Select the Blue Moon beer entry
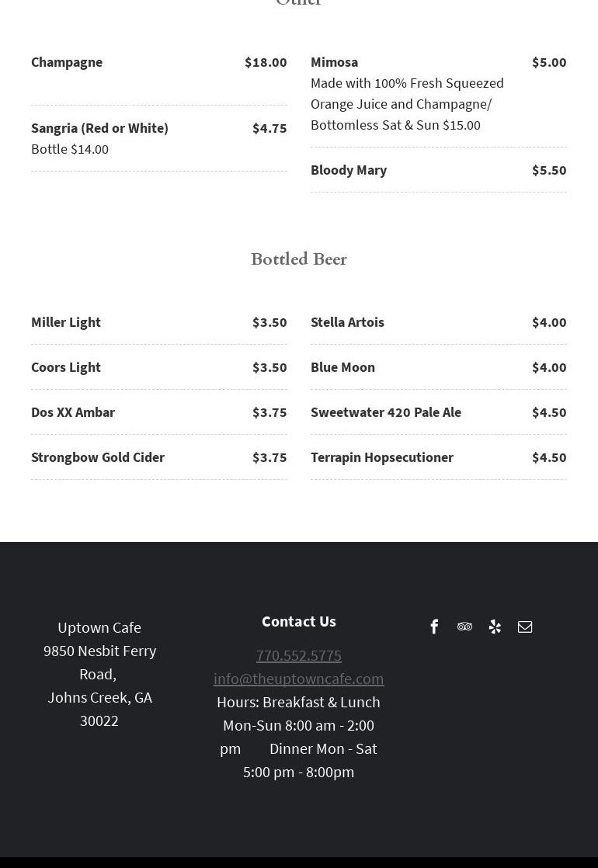The image size is (598, 868). point(342,367)
